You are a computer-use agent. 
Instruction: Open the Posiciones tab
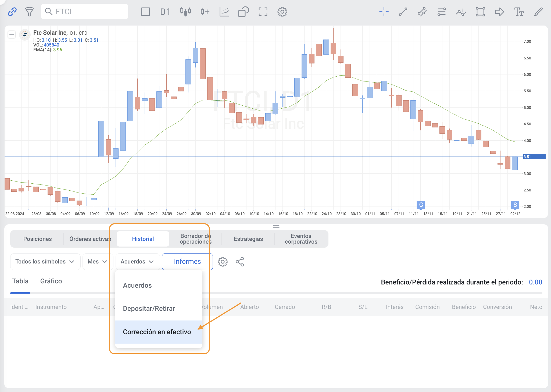point(37,239)
